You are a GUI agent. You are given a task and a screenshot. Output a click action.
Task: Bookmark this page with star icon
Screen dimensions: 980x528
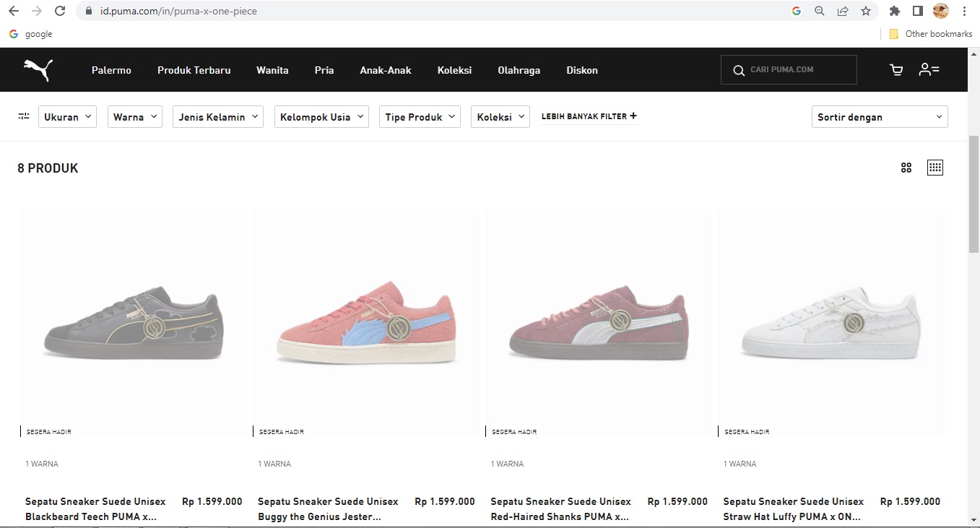coord(866,11)
